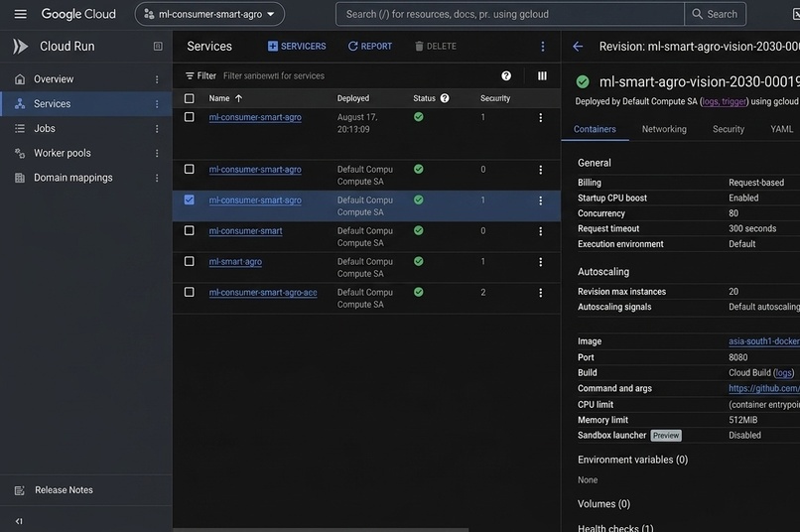Open the ml-consumer-smart-agro-ace service link
The height and width of the screenshot is (532, 800).
point(263,292)
